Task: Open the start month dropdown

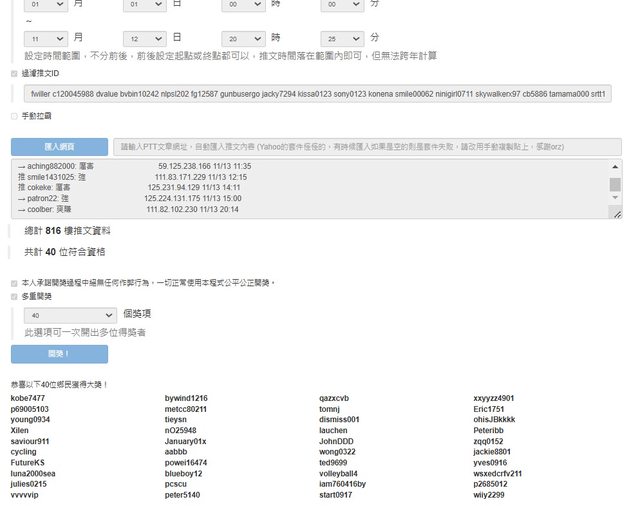Action: click(46, 6)
